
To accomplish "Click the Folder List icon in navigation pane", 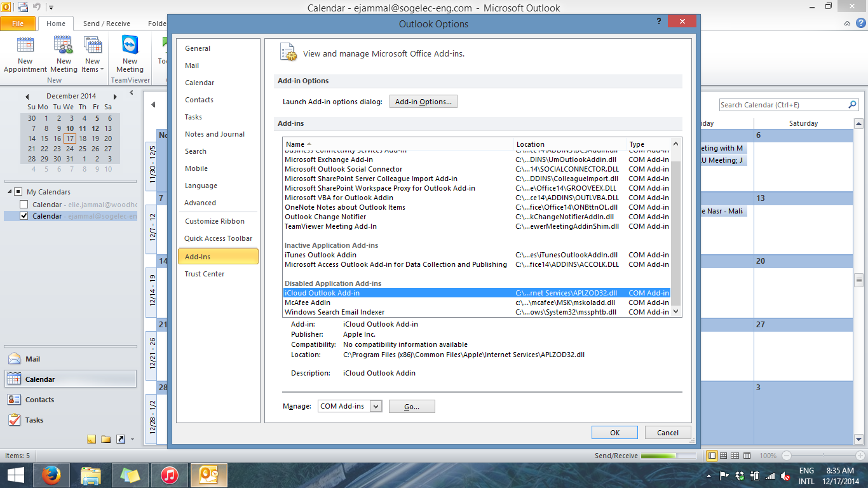I will pyautogui.click(x=105, y=439).
